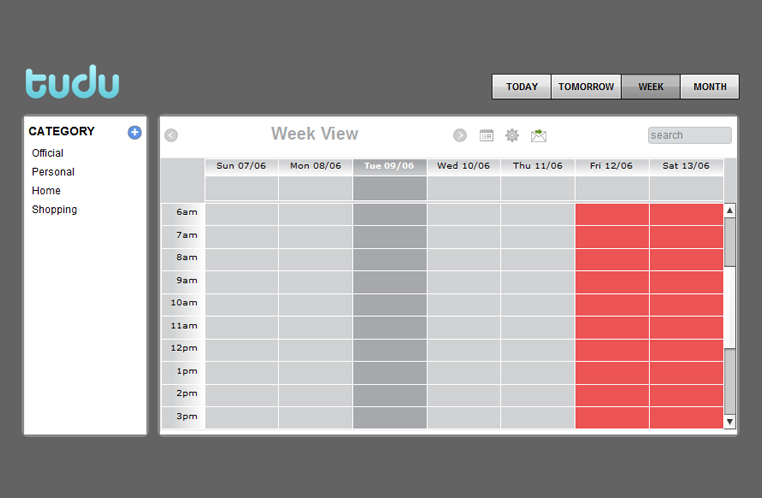This screenshot has height=498, width=762.
Task: Click the add category plus icon
Action: pos(135,132)
